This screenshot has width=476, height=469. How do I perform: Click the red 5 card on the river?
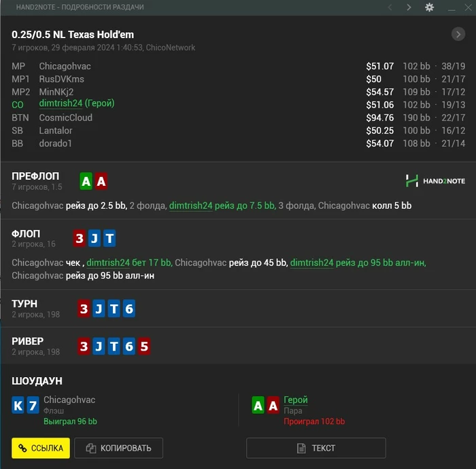point(144,346)
